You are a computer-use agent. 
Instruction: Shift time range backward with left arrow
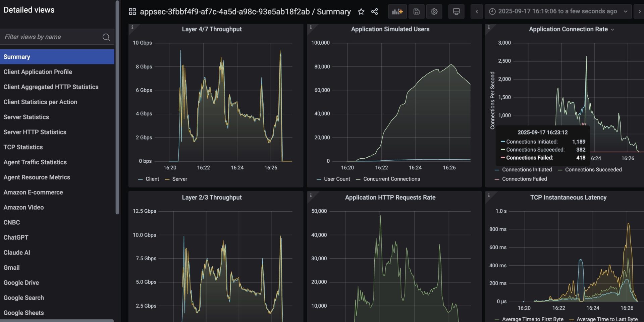(477, 11)
